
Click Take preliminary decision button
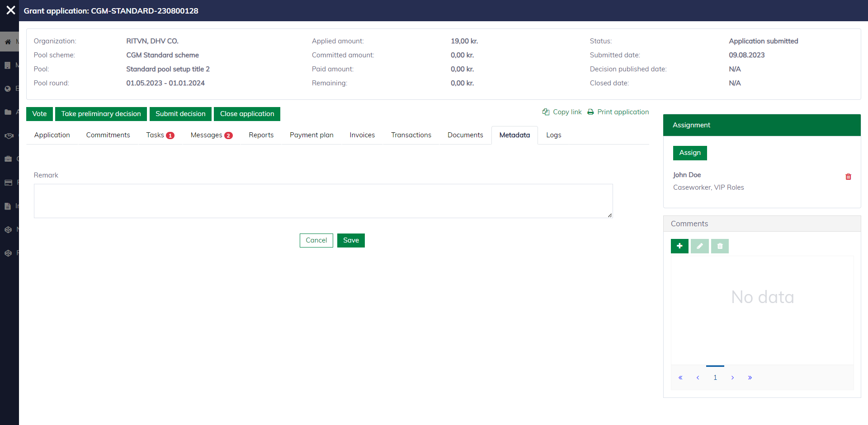click(x=101, y=114)
